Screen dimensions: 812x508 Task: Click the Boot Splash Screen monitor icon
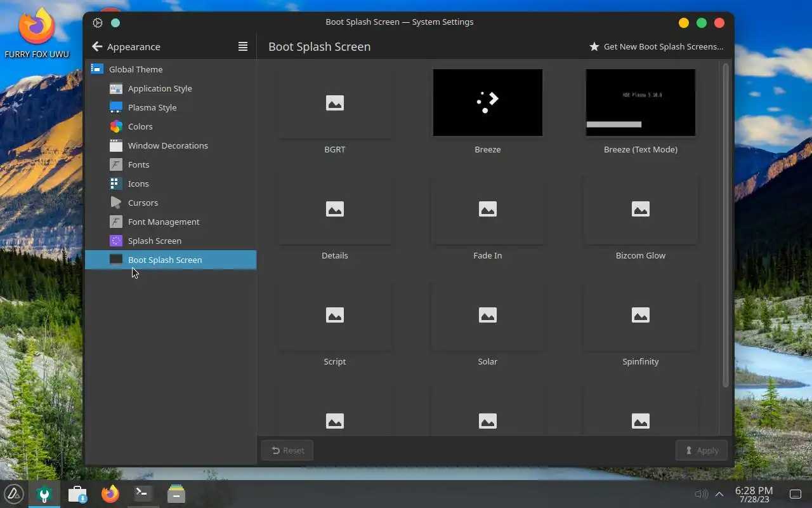click(115, 260)
